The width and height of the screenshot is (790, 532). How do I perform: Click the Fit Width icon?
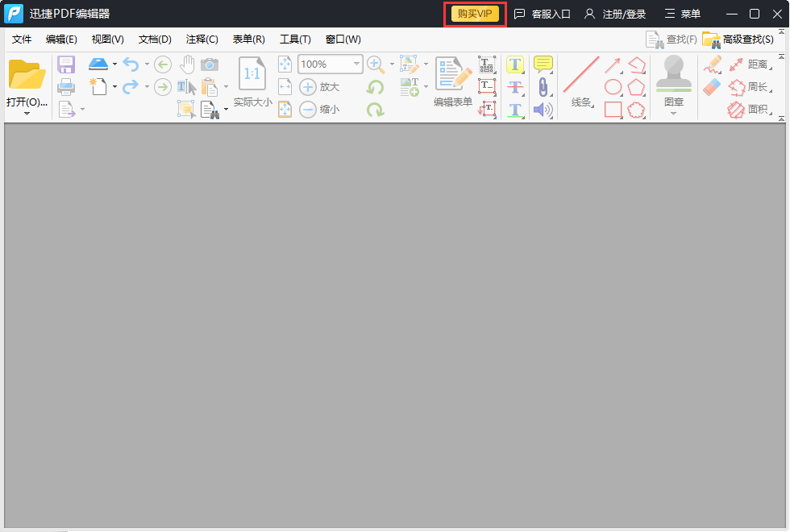pyautogui.click(x=285, y=87)
